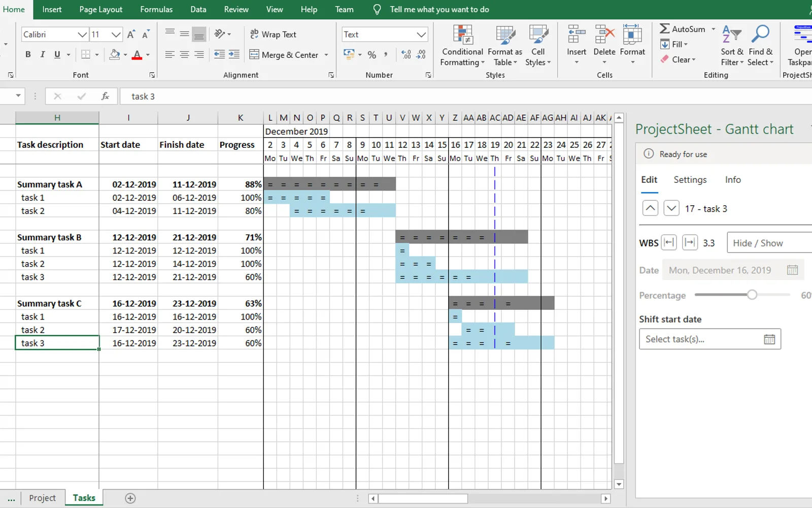Indent the task WBS level
The height and width of the screenshot is (508, 812).
[690, 242]
